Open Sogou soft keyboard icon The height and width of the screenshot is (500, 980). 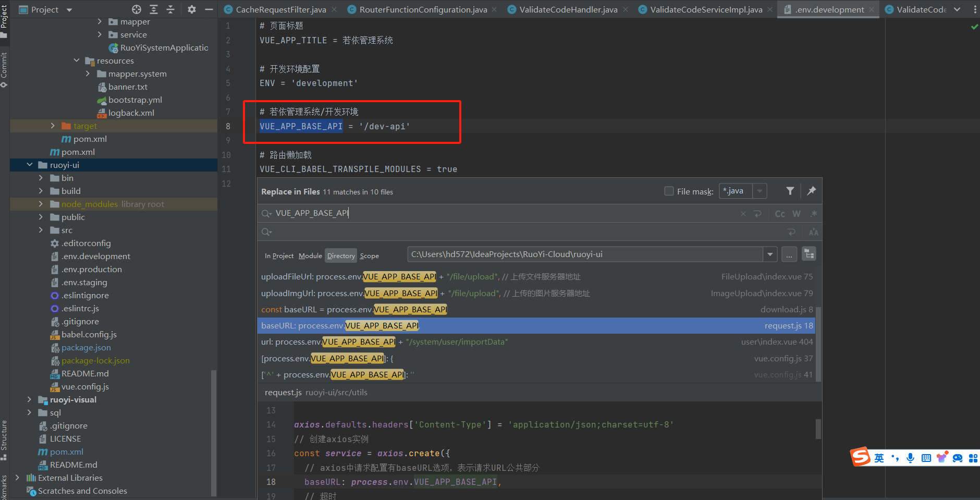point(926,458)
